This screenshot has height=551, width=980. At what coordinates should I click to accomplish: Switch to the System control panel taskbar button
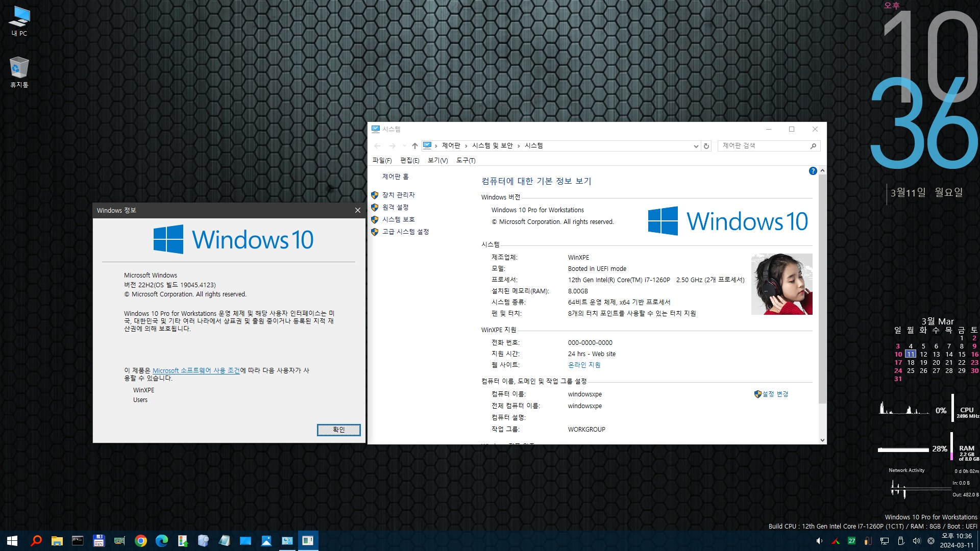tap(287, 541)
